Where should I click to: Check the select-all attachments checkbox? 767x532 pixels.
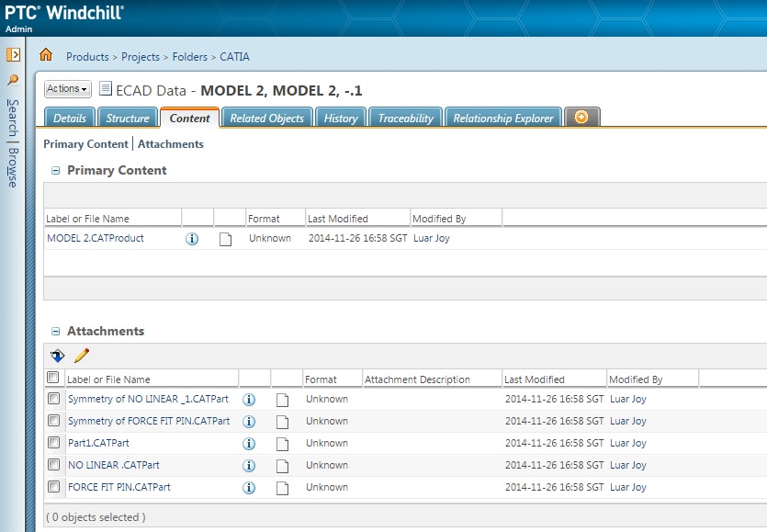coord(53,378)
